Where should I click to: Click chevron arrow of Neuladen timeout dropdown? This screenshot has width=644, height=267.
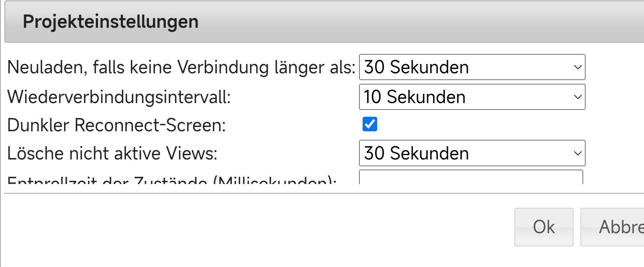pos(578,67)
